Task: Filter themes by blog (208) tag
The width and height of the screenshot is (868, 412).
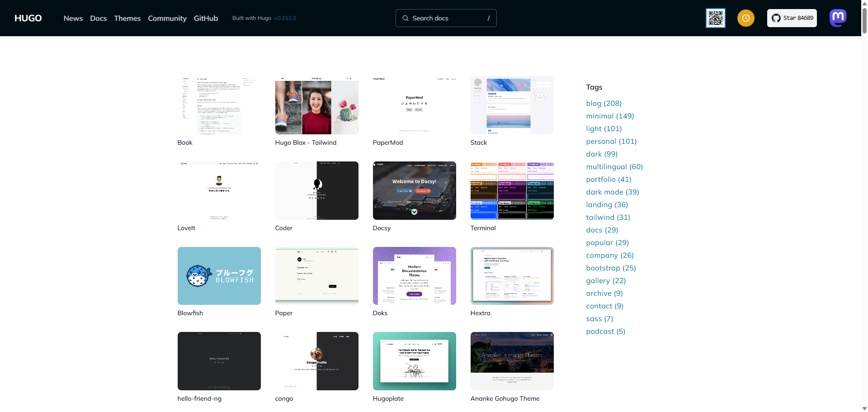Action: (604, 103)
